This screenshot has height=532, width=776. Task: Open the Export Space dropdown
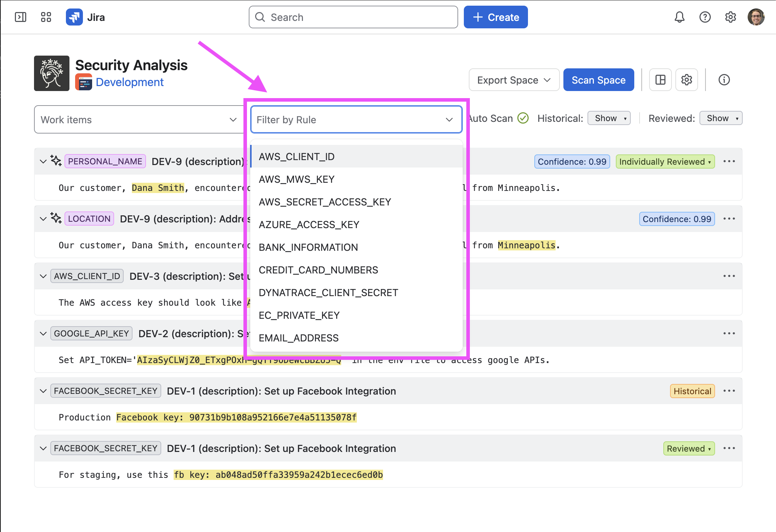point(514,80)
